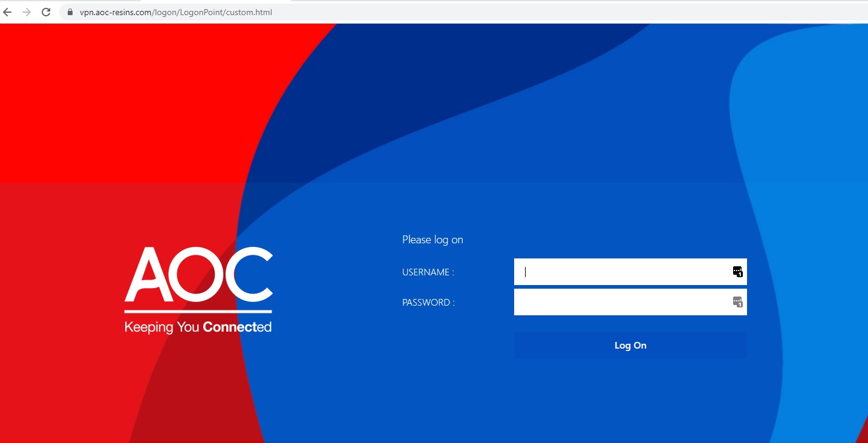Select the vpn.aoc-resins.com address bar URL
868x443 pixels.
click(176, 12)
